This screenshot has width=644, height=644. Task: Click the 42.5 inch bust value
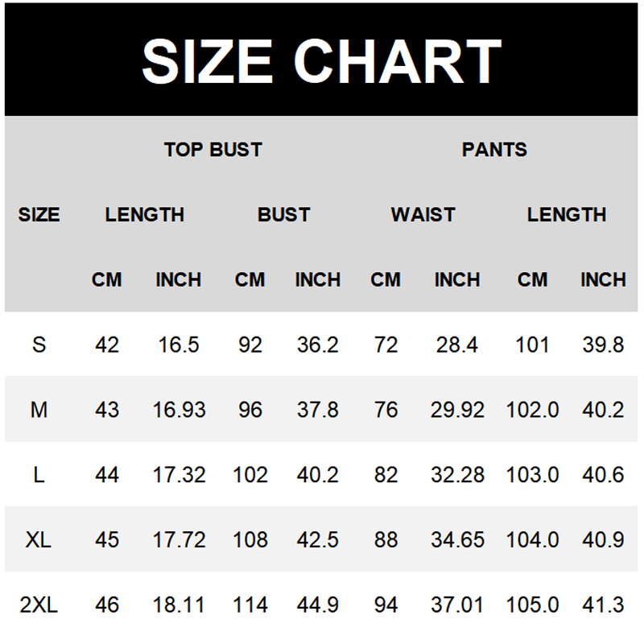click(x=317, y=539)
